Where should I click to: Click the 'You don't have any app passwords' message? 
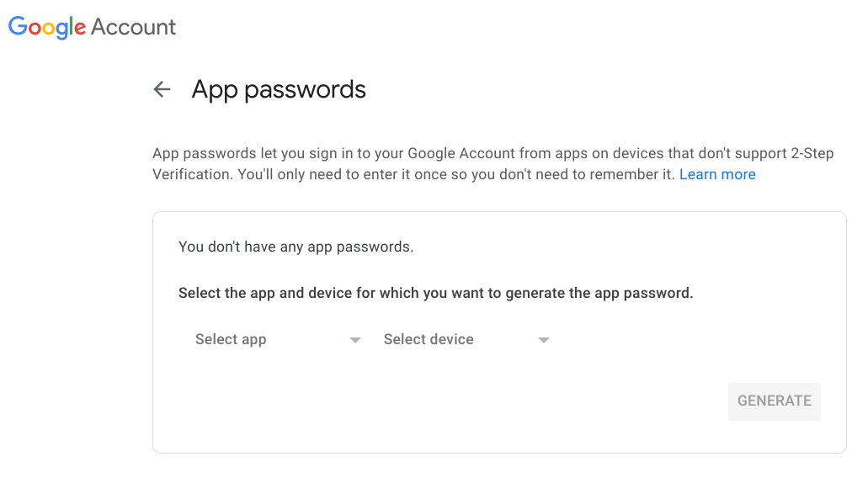pos(296,247)
